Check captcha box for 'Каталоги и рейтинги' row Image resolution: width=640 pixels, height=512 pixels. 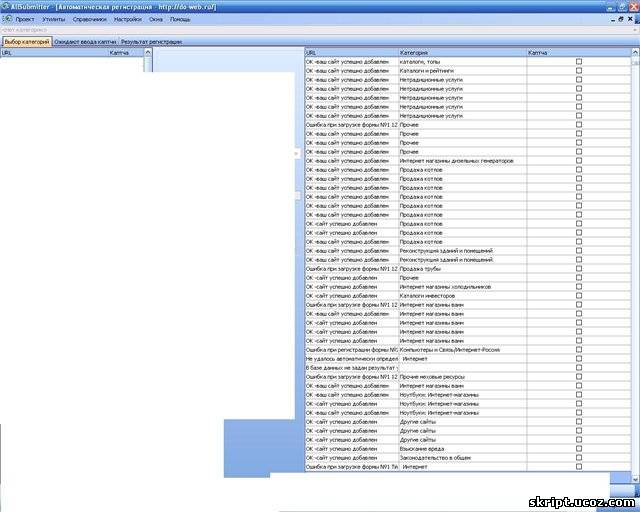coord(579,71)
